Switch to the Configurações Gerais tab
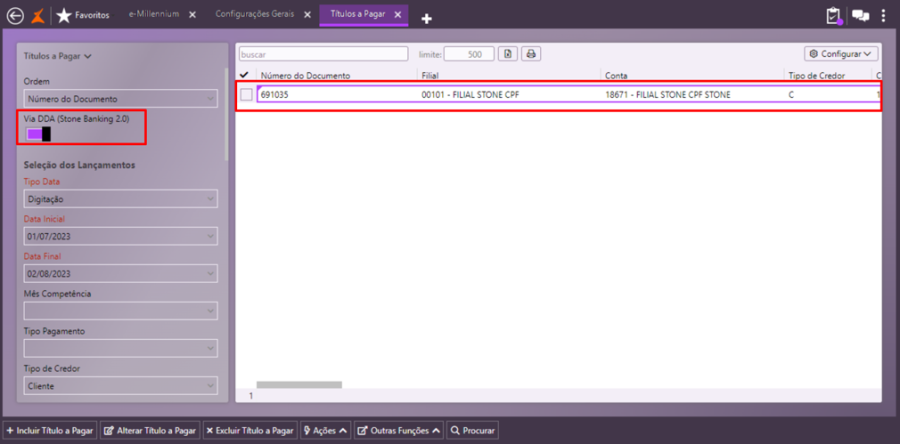900x444 pixels. (255, 14)
